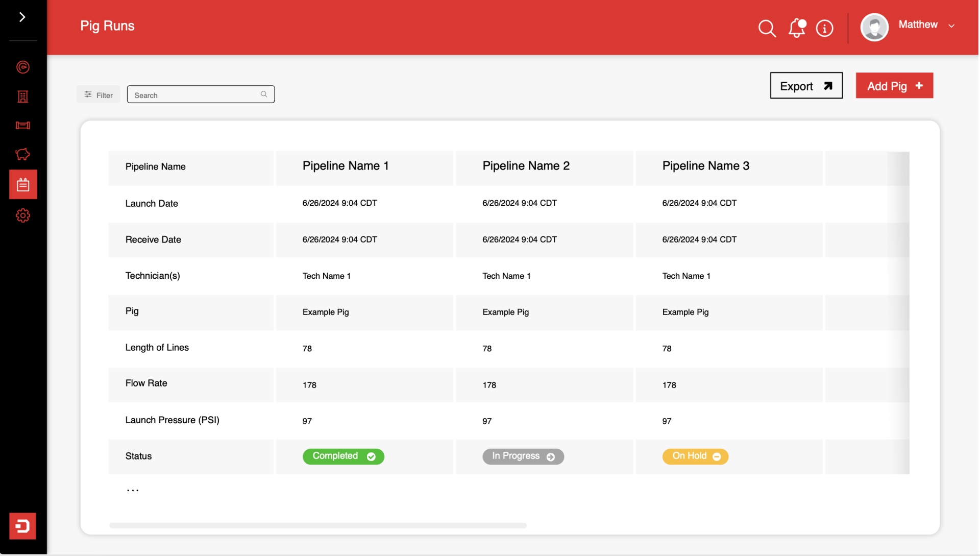This screenshot has height=556, width=980.
Task: Open the pipeline icon in sidebar
Action: (x=23, y=126)
